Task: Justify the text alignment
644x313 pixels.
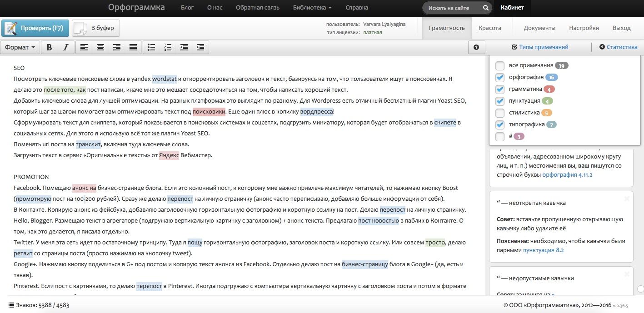Action: pyautogui.click(x=133, y=47)
